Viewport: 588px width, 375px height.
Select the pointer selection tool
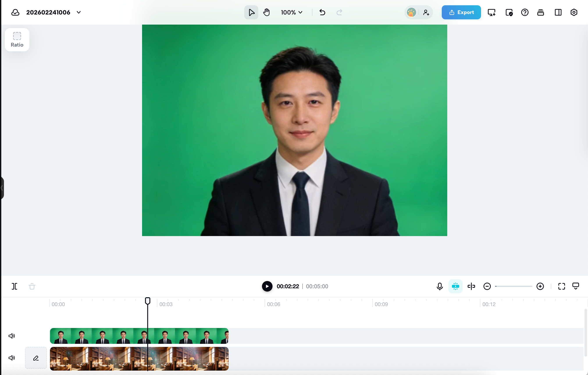251,12
